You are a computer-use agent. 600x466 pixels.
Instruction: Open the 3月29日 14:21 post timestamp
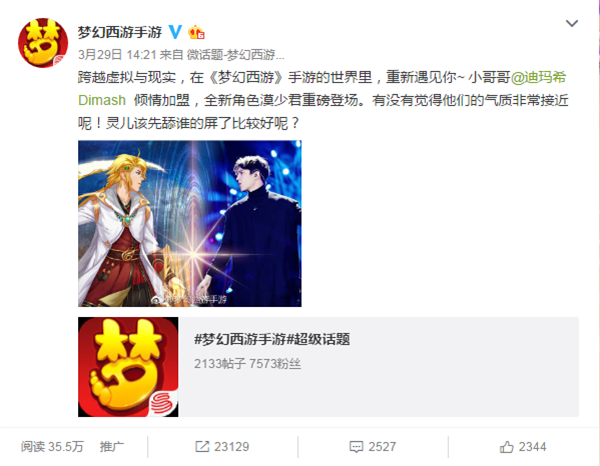click(x=117, y=55)
